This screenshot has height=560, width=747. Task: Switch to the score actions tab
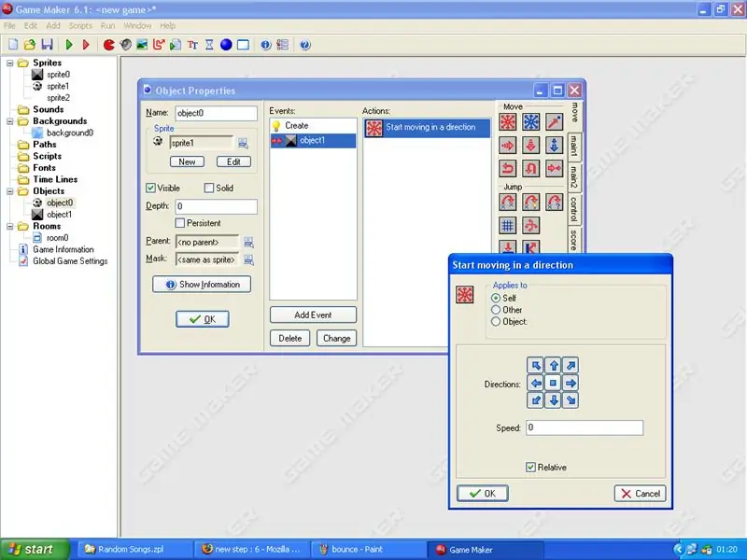coord(574,240)
